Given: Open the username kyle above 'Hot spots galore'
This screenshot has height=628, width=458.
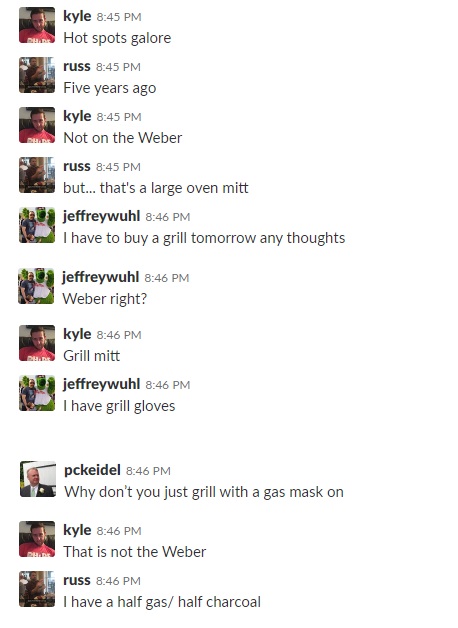Looking at the screenshot, I should [x=77, y=16].
